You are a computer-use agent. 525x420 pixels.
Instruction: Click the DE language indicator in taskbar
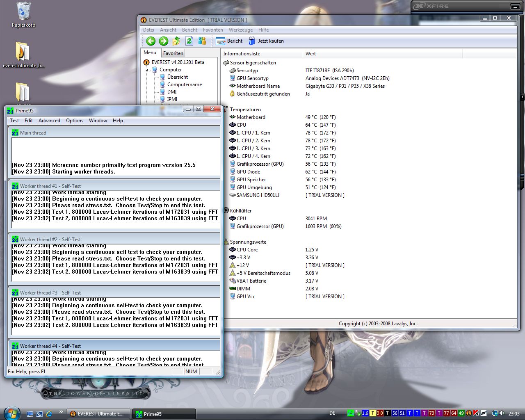[x=332, y=413]
